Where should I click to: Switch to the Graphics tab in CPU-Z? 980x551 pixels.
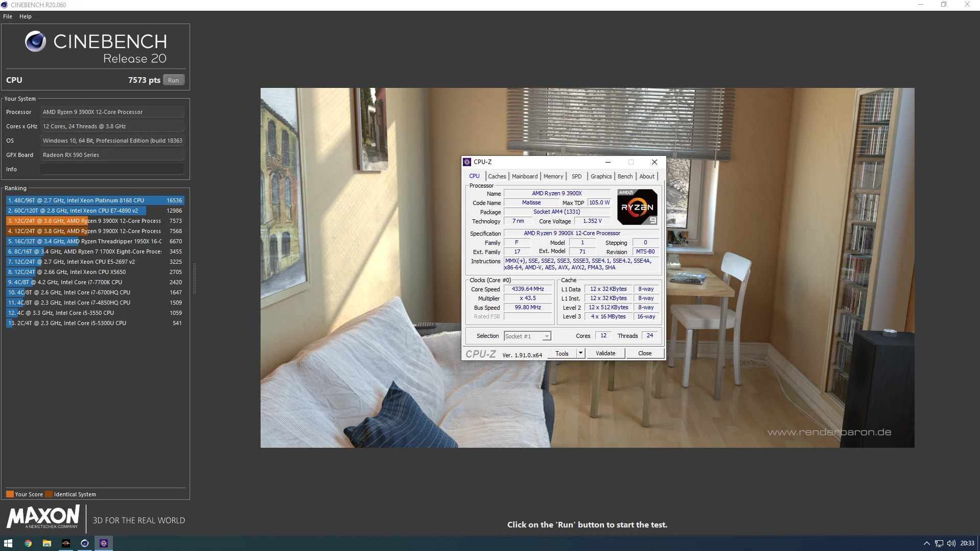click(x=601, y=176)
